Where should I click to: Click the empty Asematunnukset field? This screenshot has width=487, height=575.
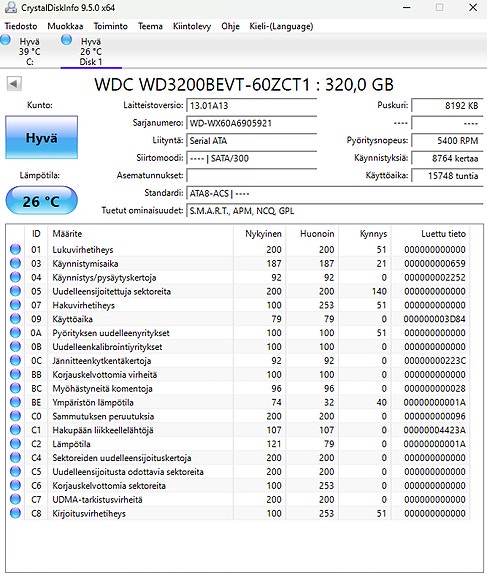[x=252, y=176]
